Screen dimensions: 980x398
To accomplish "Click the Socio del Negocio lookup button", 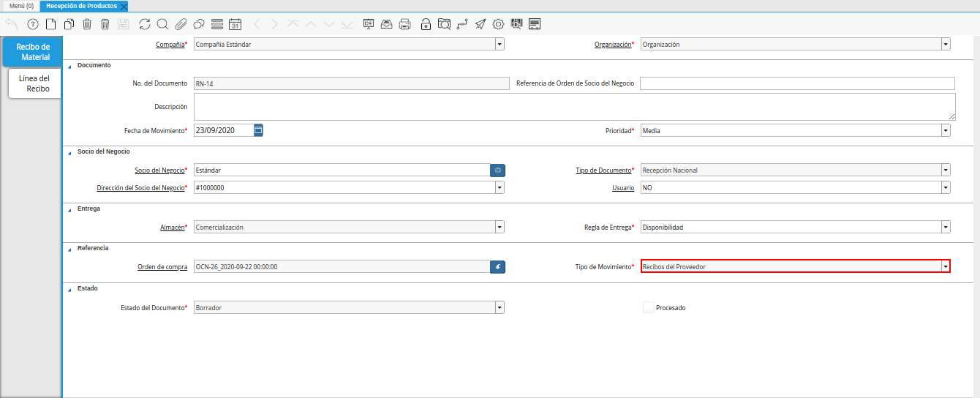I will (x=497, y=170).
